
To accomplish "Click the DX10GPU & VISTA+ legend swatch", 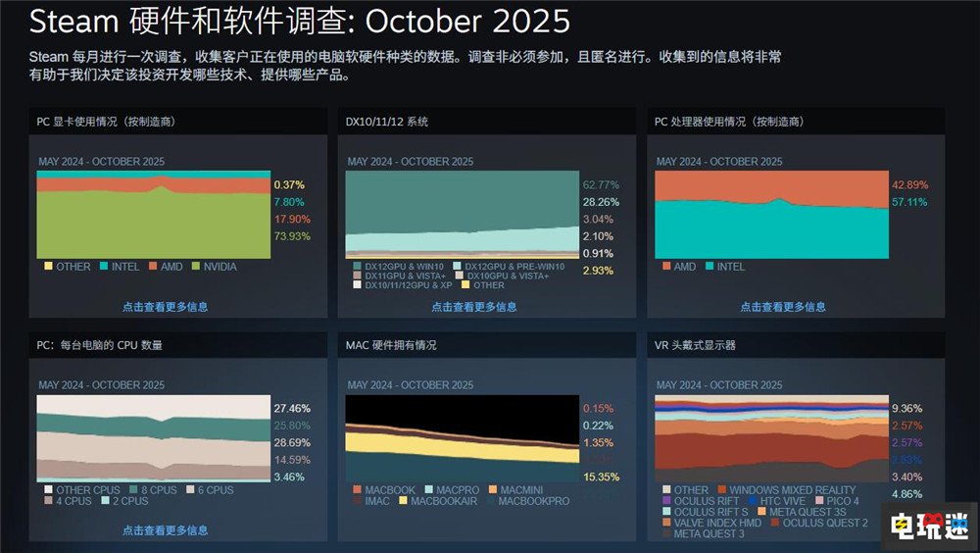I will (x=460, y=276).
